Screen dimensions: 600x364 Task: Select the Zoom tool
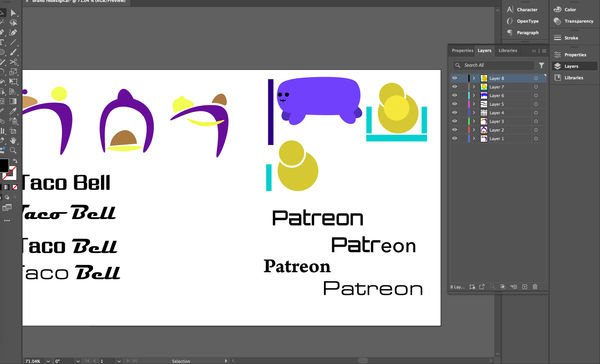pyautogui.click(x=13, y=150)
